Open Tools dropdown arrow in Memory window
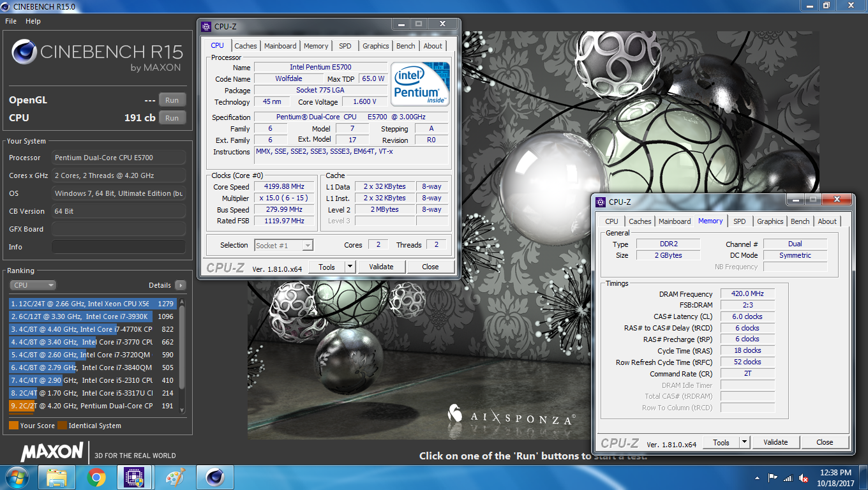Image resolution: width=868 pixels, height=490 pixels. (744, 443)
